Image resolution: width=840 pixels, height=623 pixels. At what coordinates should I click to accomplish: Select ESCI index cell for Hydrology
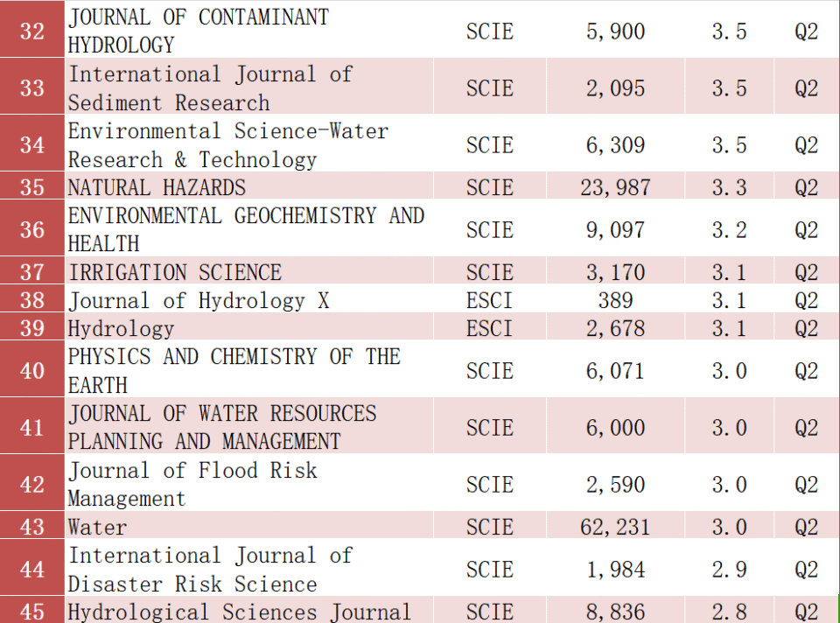(x=489, y=328)
